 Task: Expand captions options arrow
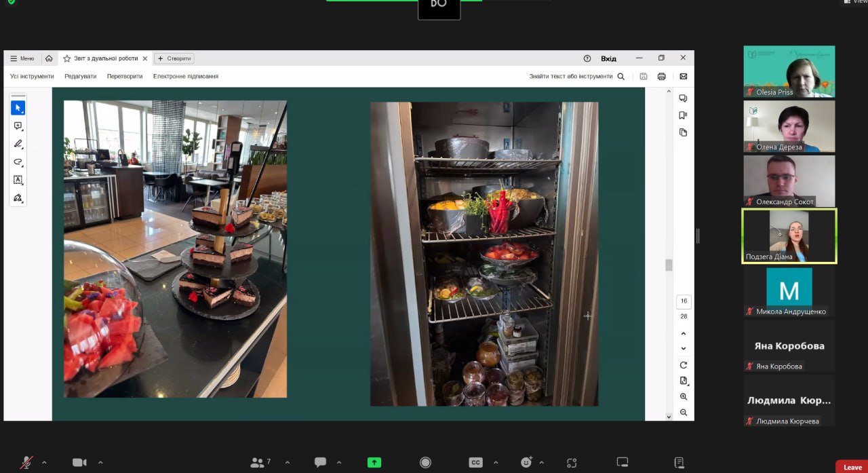[x=495, y=462]
